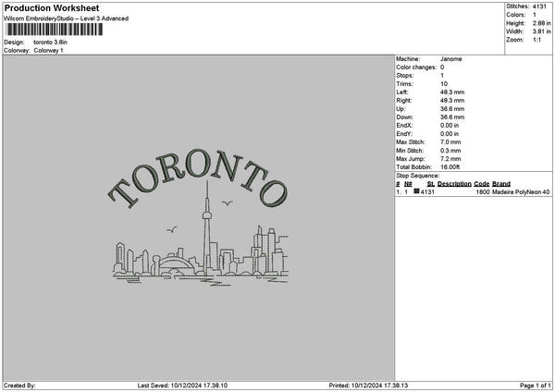Click the Total Bobbin value 16.00ft

[x=450, y=167]
